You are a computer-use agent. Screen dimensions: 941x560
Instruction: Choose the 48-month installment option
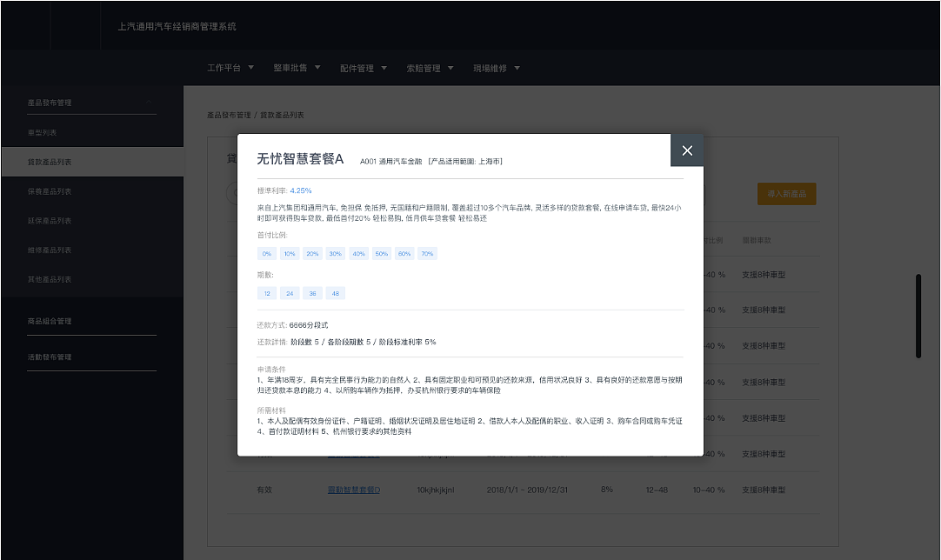[335, 293]
